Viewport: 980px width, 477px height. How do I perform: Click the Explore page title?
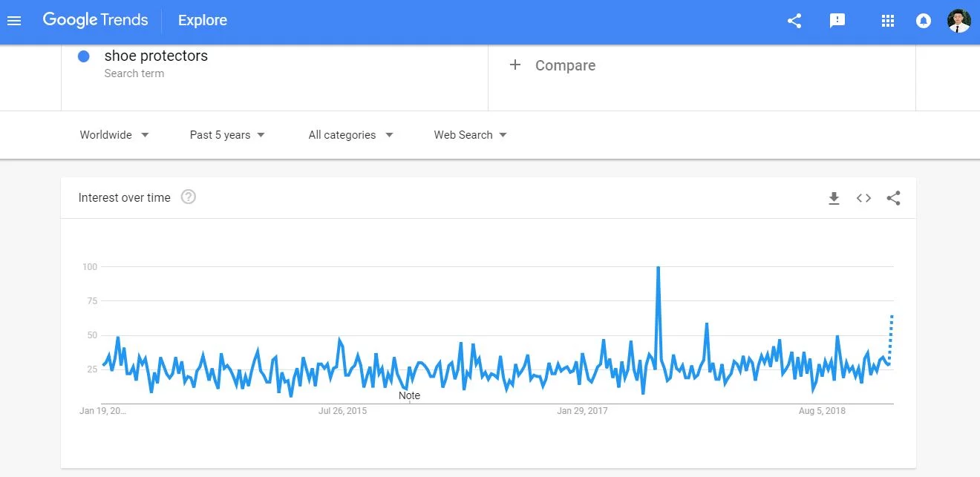[x=203, y=20]
